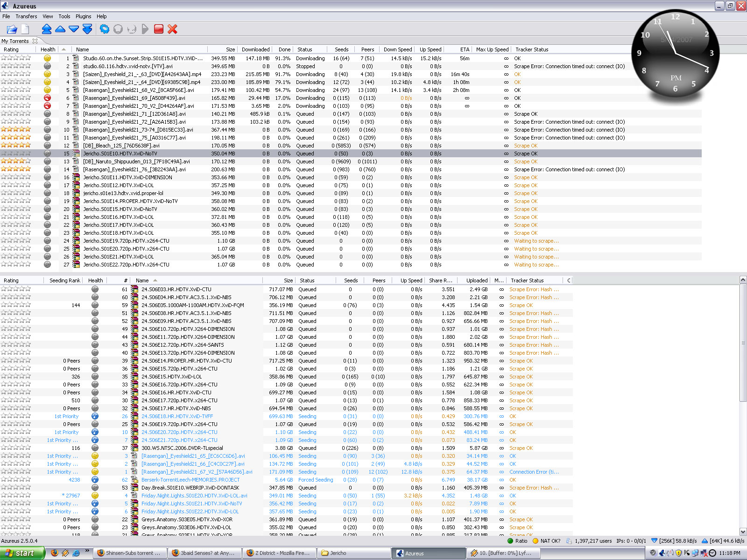Stop torrent with the red square icon
This screenshot has height=560, width=747.
(159, 29)
